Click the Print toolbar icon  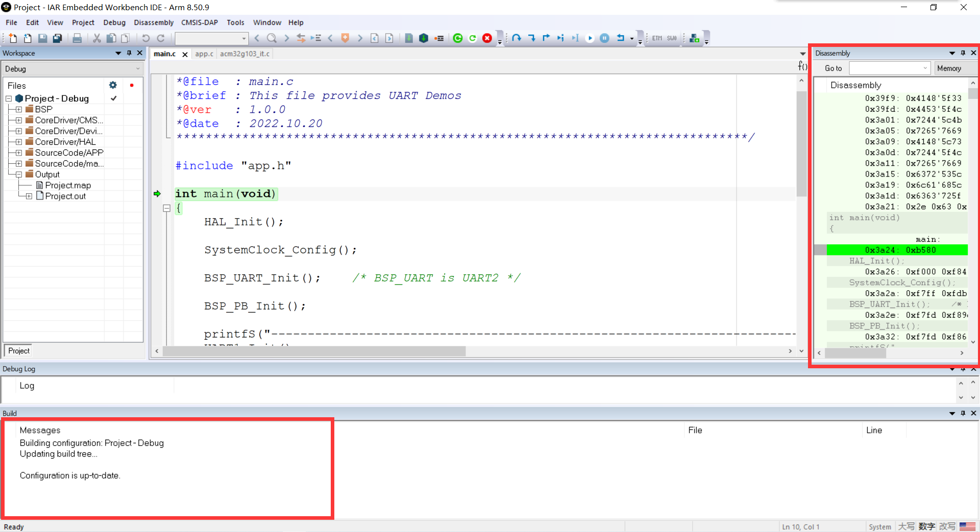(77, 38)
